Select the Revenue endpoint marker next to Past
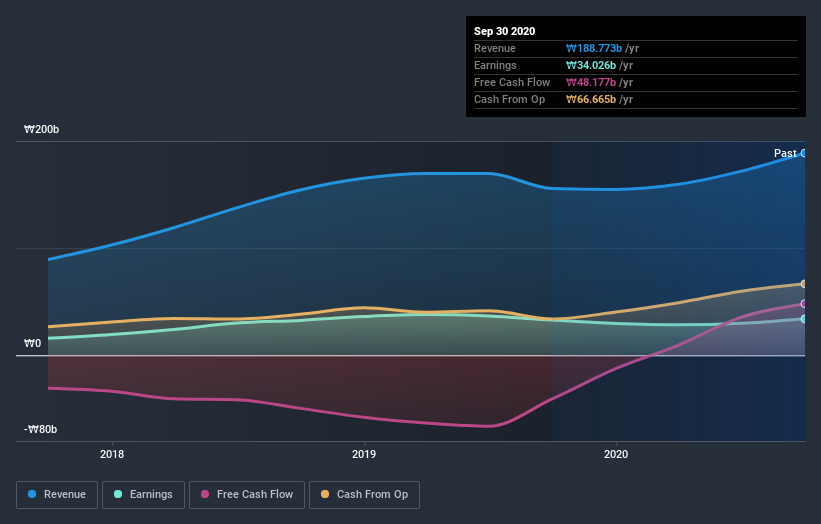 click(x=804, y=153)
